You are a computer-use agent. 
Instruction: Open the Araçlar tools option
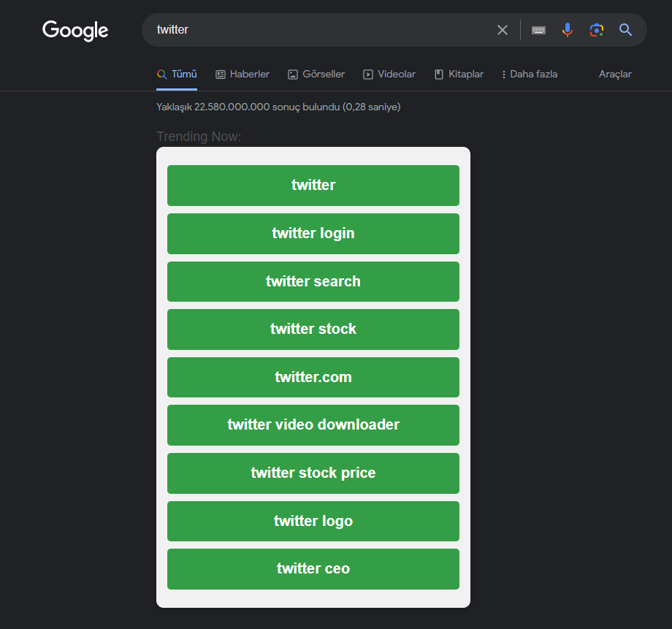click(x=615, y=75)
